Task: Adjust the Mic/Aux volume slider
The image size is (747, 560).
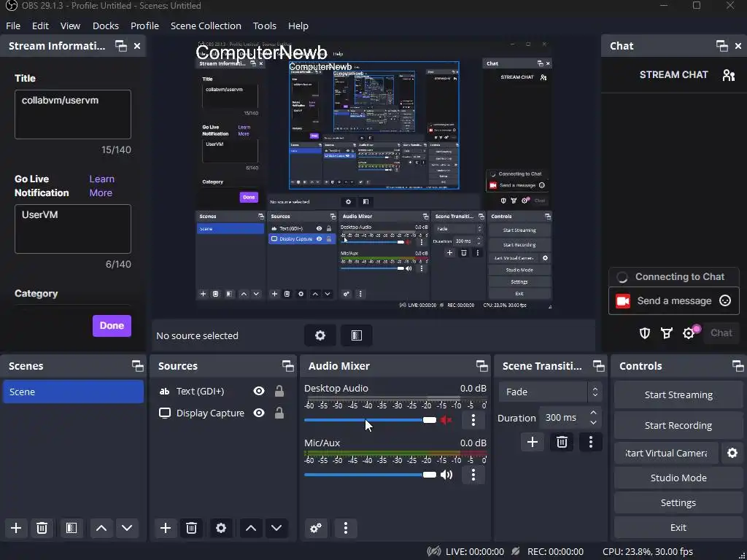Action: click(370, 475)
